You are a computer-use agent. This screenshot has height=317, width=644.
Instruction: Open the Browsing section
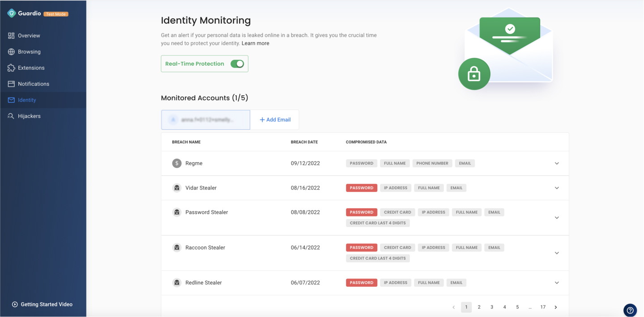(x=43, y=52)
